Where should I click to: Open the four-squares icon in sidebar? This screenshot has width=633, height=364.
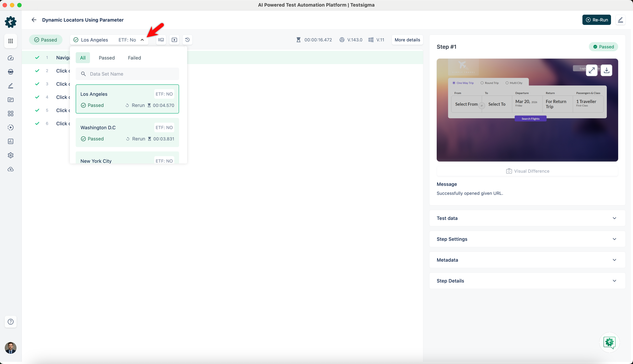click(x=10, y=114)
